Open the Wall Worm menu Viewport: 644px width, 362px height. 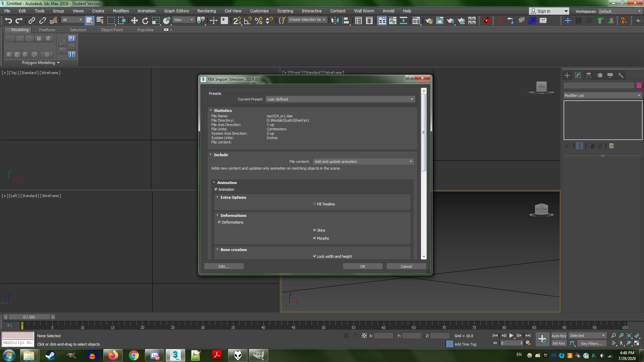(x=364, y=11)
